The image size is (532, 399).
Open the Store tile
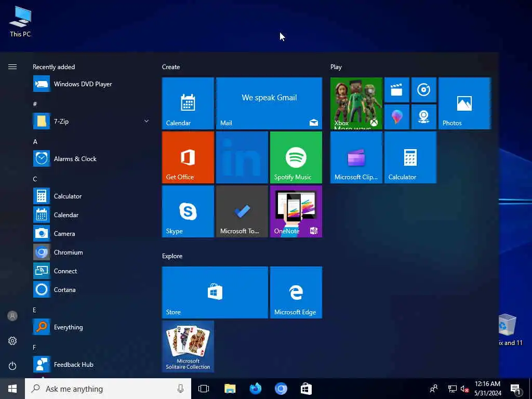215,292
